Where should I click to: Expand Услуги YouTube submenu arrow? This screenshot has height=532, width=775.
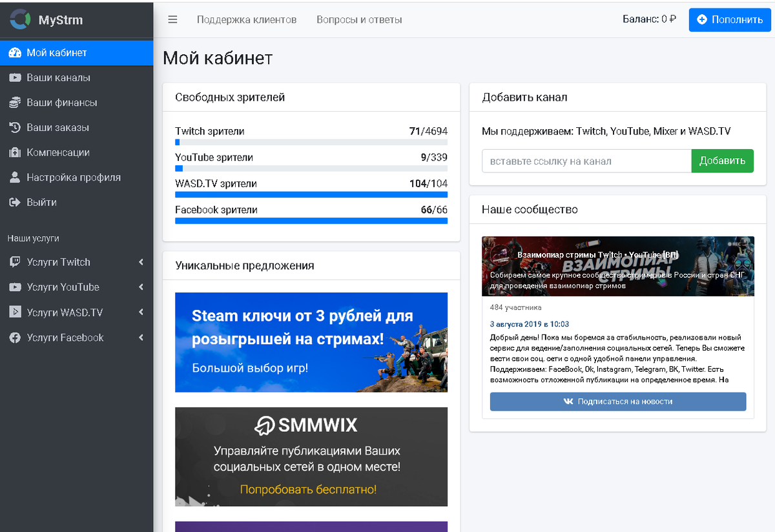(x=141, y=287)
